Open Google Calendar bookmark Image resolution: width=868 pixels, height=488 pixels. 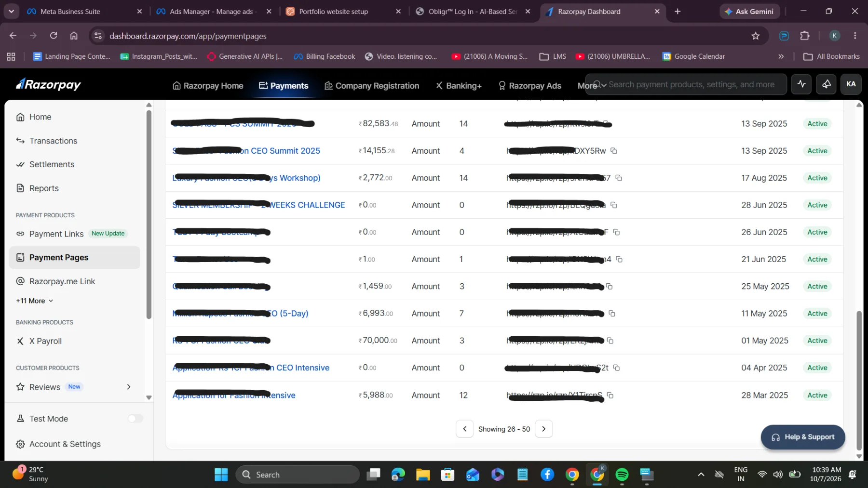tap(693, 56)
